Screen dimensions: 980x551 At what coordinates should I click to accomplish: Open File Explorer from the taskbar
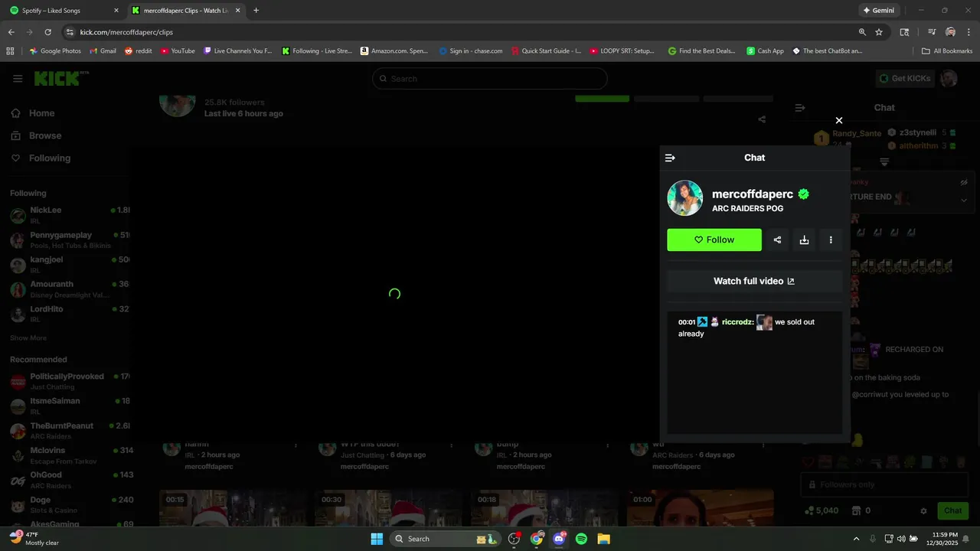603,539
